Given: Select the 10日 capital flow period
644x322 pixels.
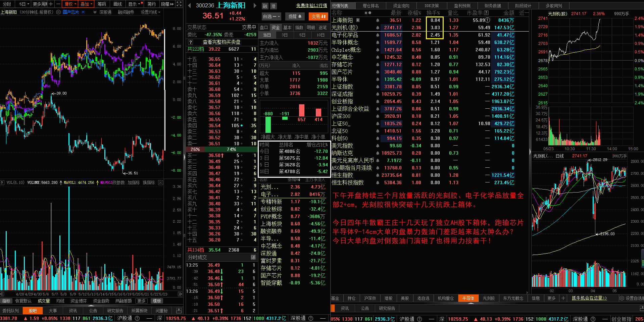Looking at the screenshot, I should coord(320,35).
